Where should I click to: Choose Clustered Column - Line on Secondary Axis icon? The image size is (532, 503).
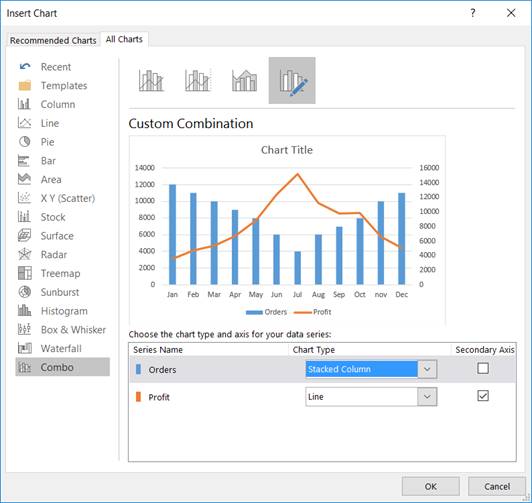tap(198, 80)
